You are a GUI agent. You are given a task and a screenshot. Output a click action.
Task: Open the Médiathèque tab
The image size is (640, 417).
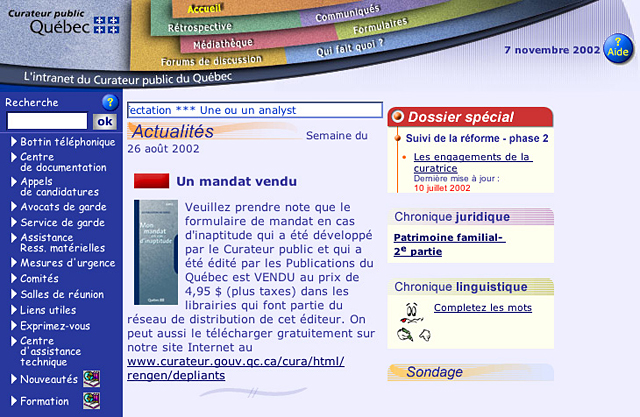[223, 43]
